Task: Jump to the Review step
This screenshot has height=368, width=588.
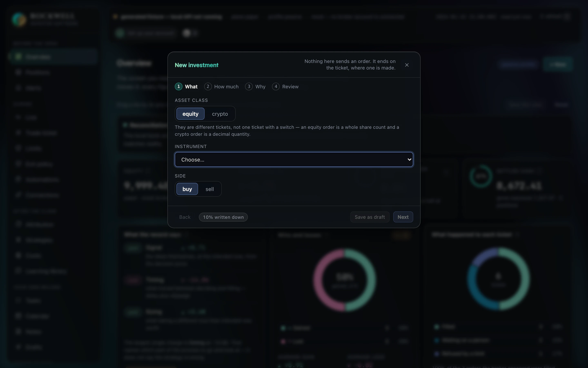Action: click(285, 87)
